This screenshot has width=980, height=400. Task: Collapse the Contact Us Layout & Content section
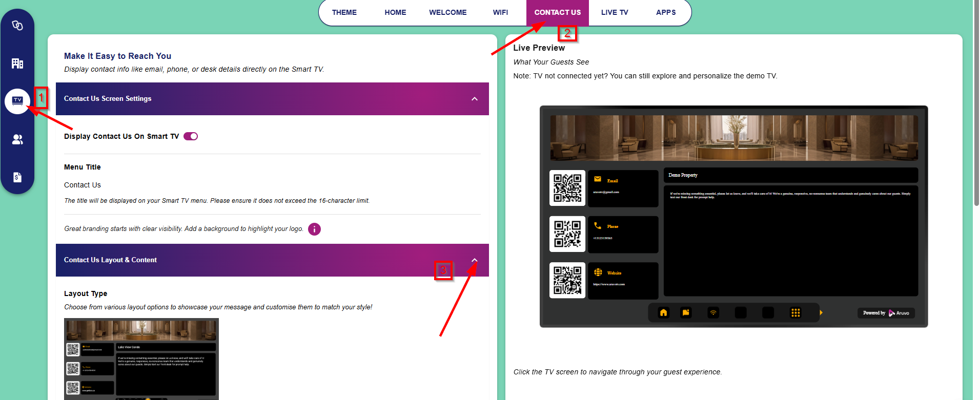tap(475, 260)
